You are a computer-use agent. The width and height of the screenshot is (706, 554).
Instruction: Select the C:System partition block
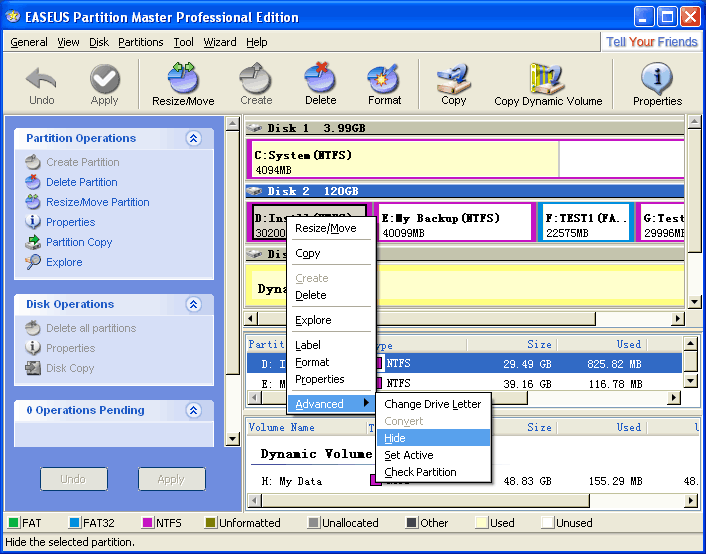(465, 159)
